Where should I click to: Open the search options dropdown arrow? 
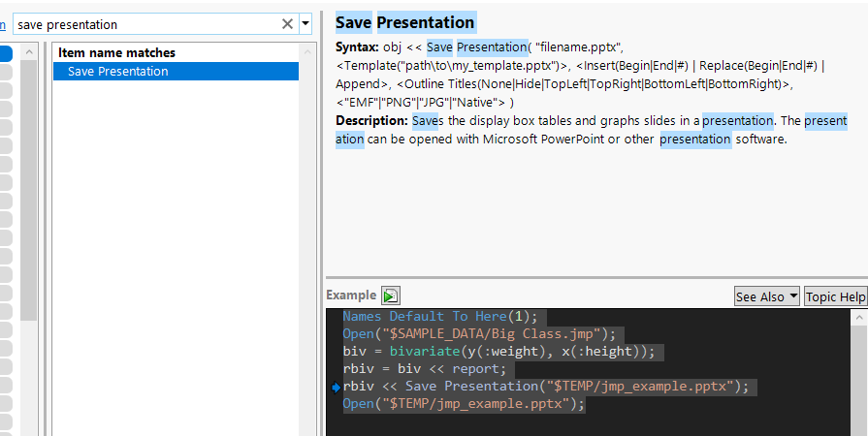click(x=305, y=24)
